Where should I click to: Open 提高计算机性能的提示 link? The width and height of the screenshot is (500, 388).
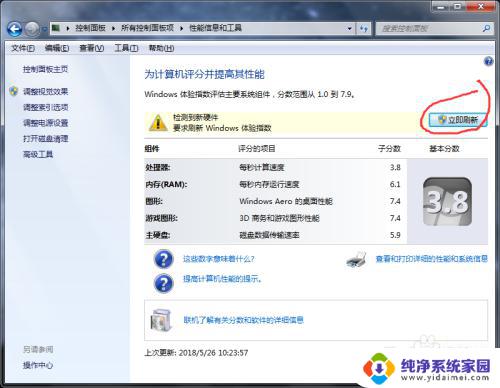tap(222, 279)
